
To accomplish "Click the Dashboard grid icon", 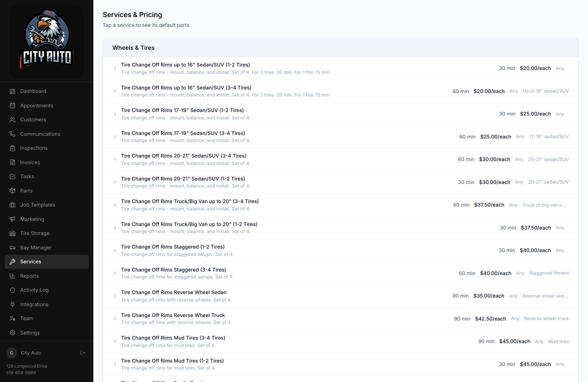I will click(12, 91).
